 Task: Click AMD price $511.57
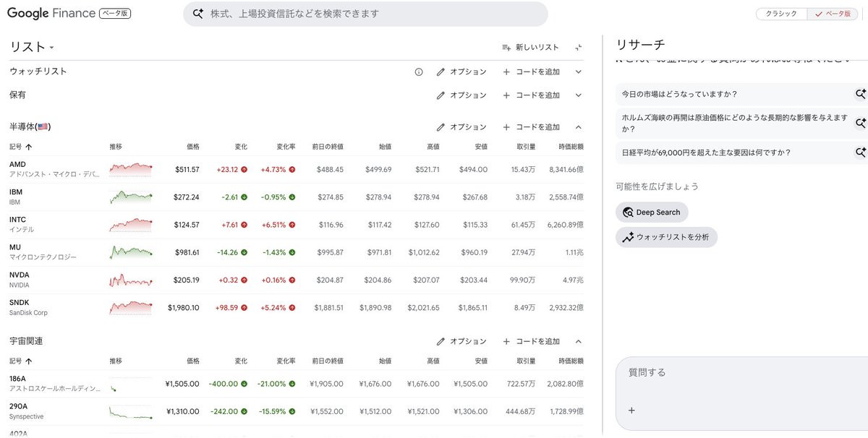(187, 169)
